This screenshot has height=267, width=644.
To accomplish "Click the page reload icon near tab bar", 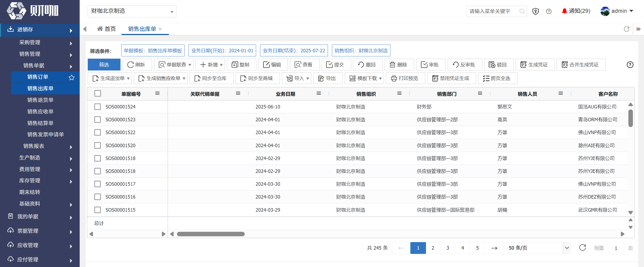I will 626,29.
